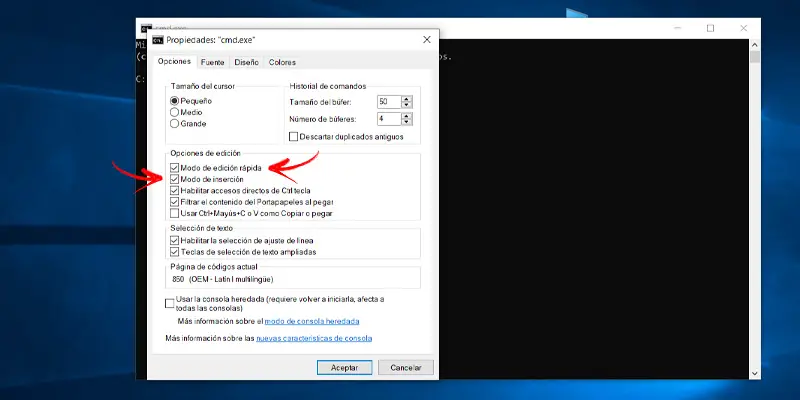800x400 pixels.
Task: Toggle Habilitar accesos directos de Ctrl tecla
Action: click(174, 190)
